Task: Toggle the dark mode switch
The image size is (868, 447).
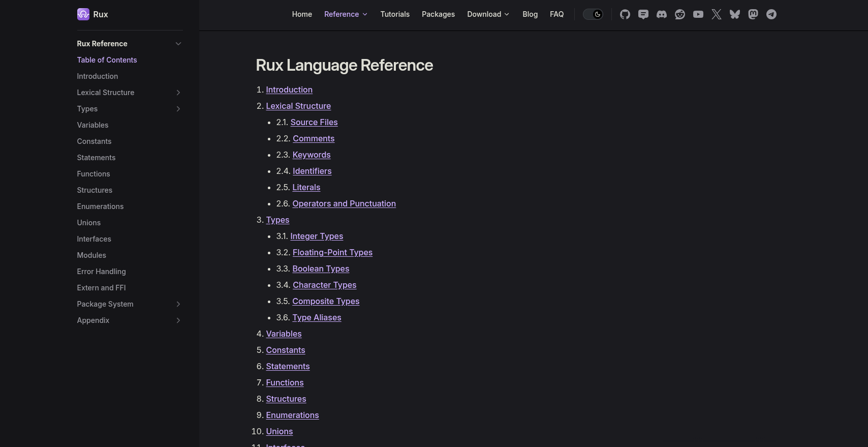Action: [x=593, y=14]
